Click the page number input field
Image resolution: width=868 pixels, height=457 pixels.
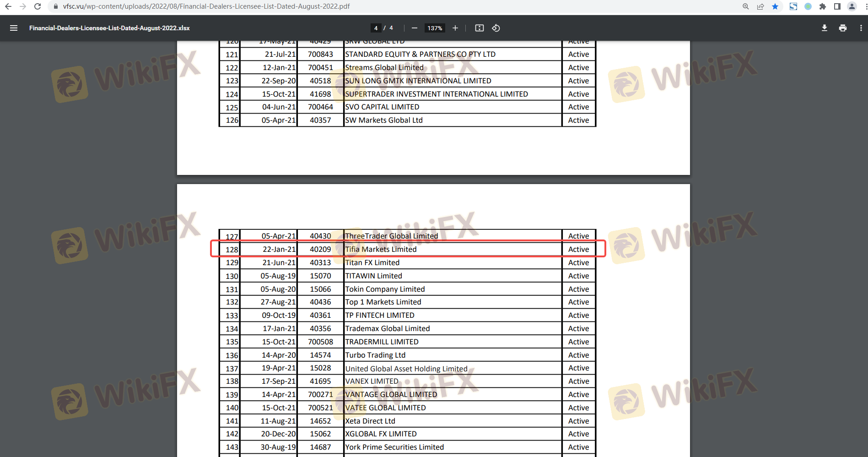tap(376, 28)
